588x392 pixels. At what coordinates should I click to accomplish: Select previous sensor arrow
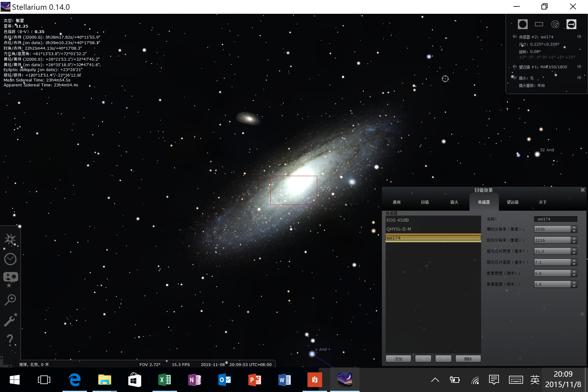(514, 37)
